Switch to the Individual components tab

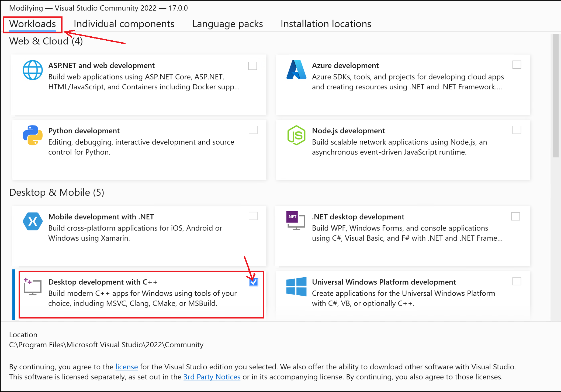(124, 24)
